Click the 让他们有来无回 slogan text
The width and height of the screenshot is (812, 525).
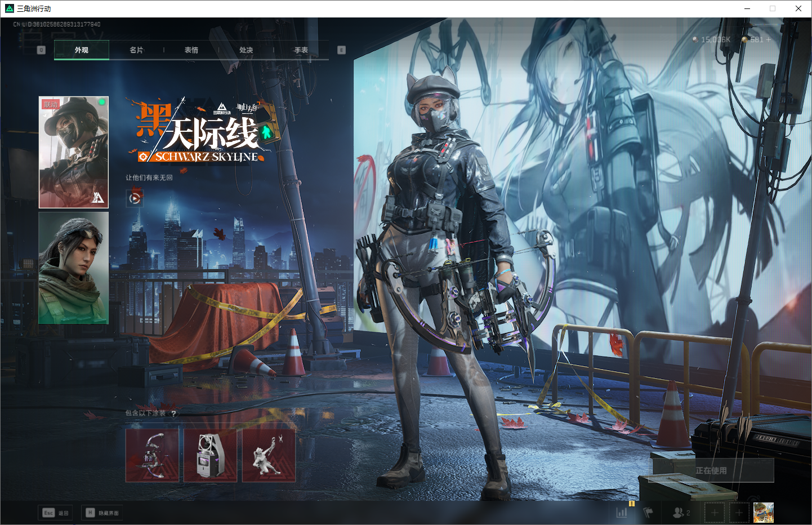(x=149, y=177)
